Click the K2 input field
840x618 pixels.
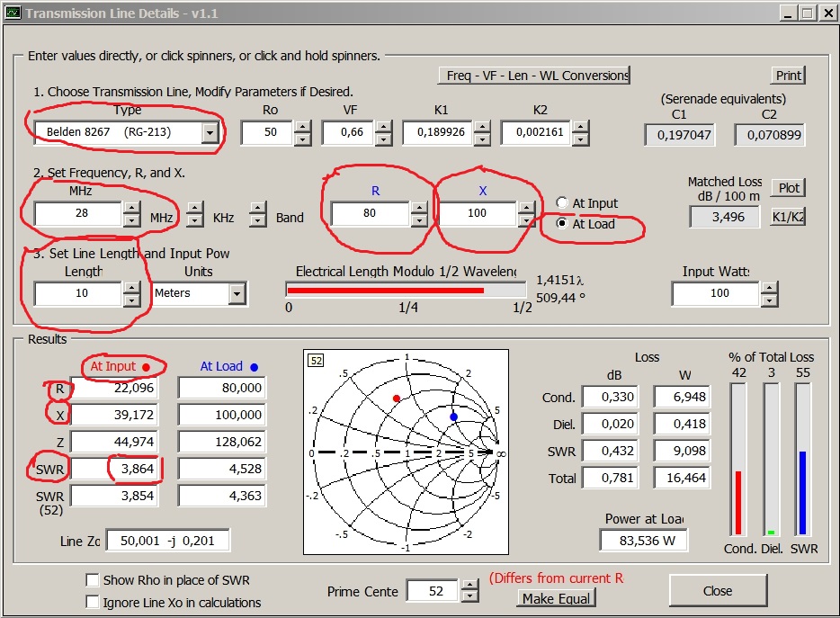[537, 132]
